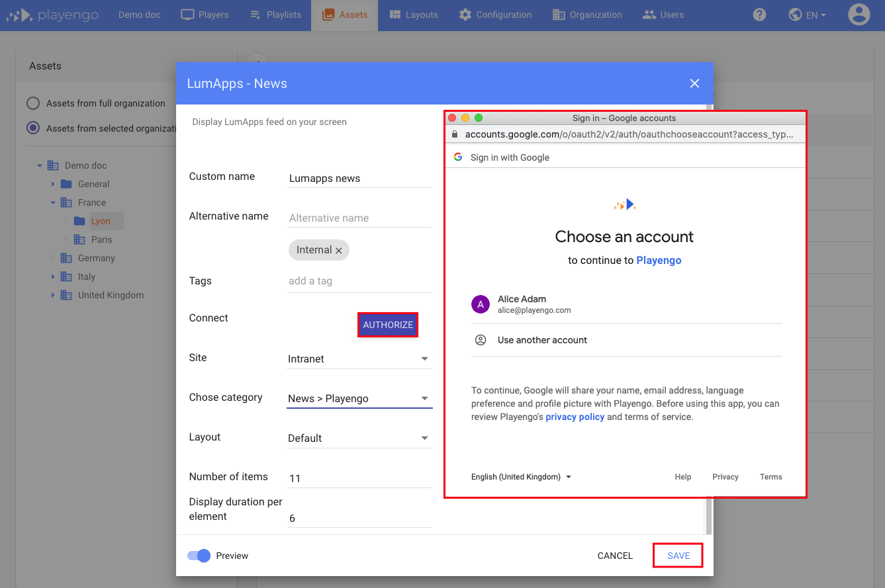Edit the Number of items field
This screenshot has width=885, height=588.
[360, 478]
